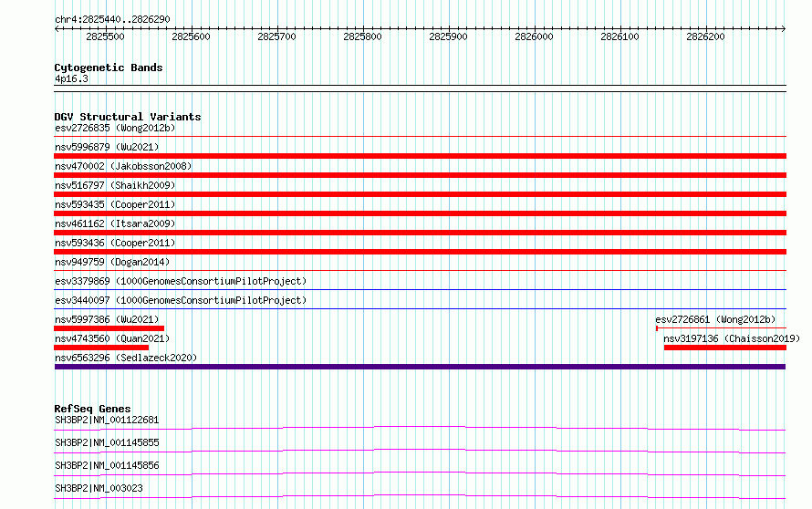812x509 pixels.
Task: Select transcript SH3BP2|NM_003023
Action: [x=99, y=488]
